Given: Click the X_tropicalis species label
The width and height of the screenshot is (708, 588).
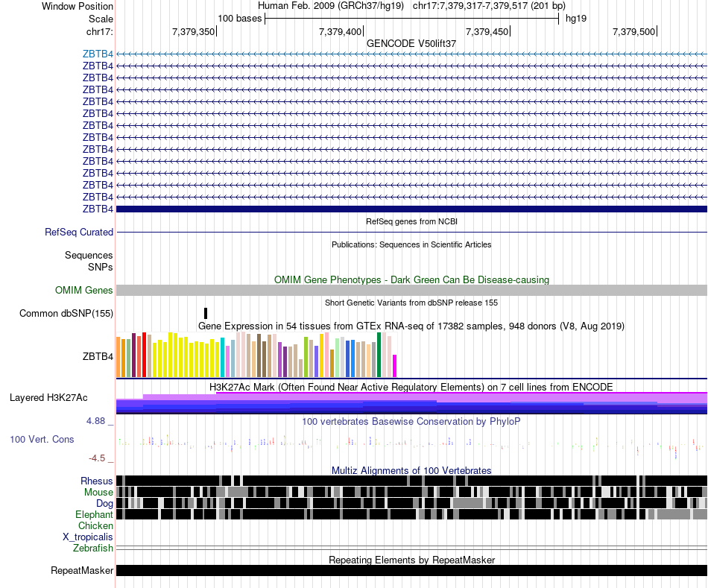Looking at the screenshot, I should pos(88,537).
